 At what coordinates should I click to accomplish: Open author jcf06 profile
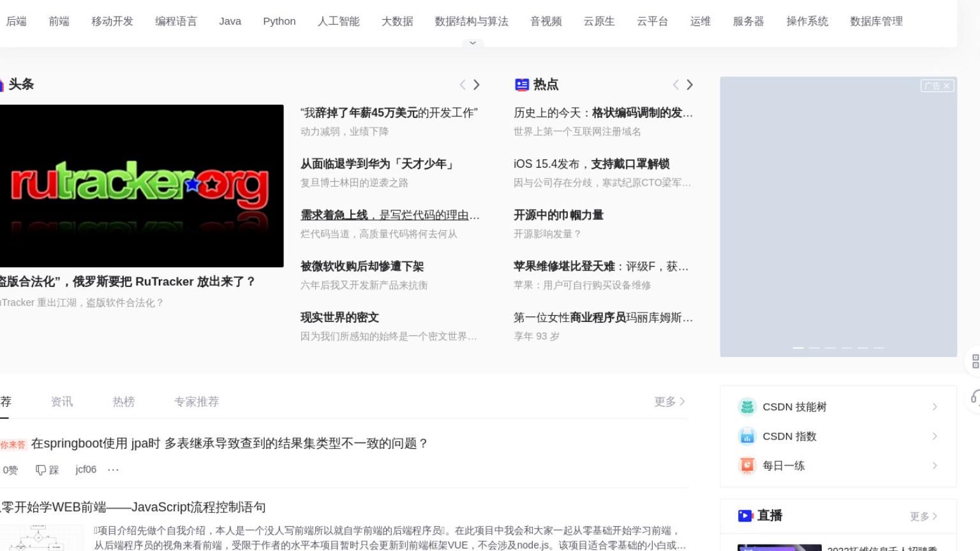tap(86, 469)
